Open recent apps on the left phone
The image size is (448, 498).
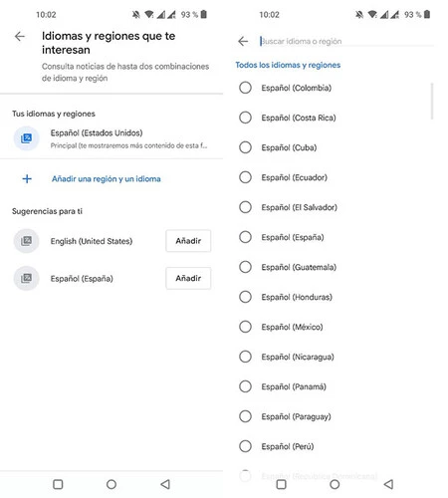tap(58, 484)
